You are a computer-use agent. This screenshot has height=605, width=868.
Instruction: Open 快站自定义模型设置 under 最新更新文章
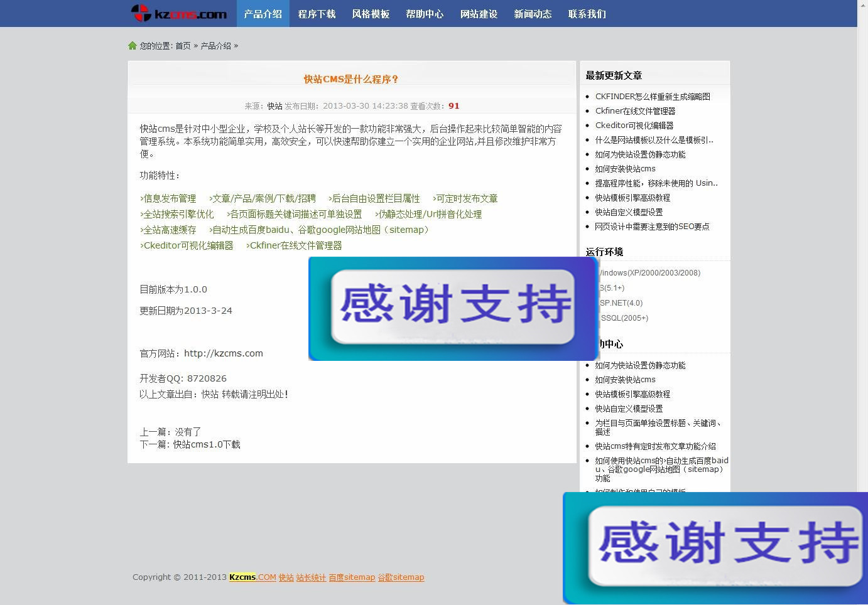point(629,212)
